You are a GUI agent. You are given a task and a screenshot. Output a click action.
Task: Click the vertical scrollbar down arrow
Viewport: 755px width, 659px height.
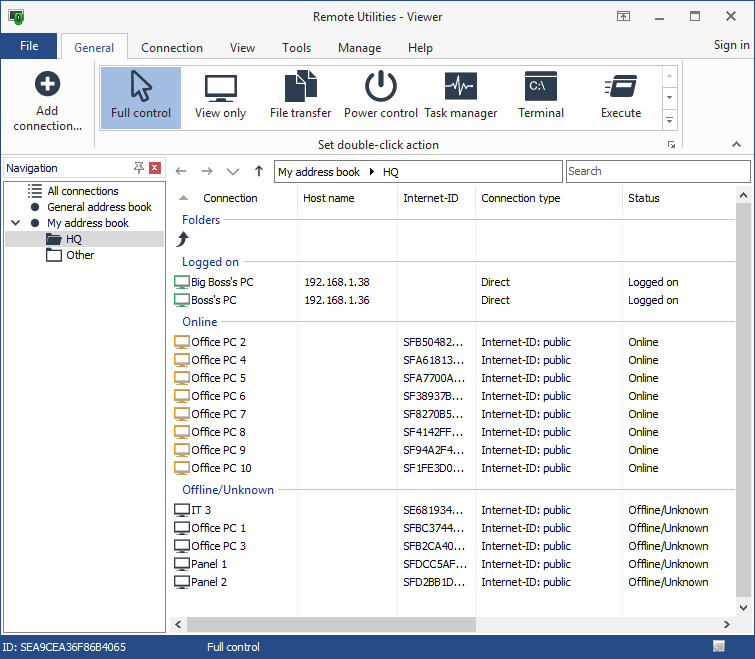coord(743,607)
